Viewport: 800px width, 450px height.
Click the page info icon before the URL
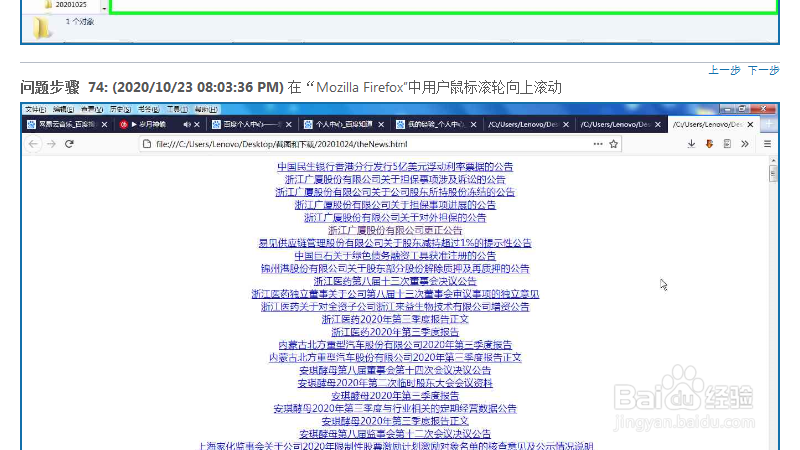[x=147, y=144]
